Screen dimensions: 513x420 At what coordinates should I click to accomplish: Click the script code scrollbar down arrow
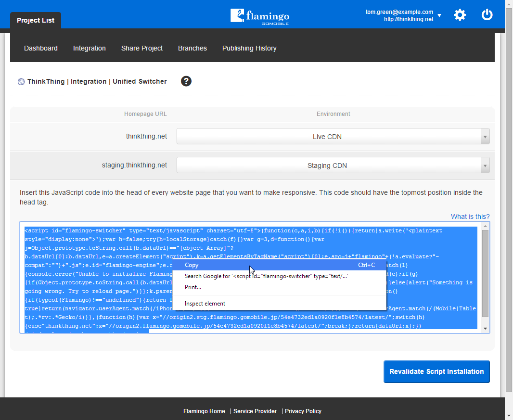pyautogui.click(x=485, y=329)
